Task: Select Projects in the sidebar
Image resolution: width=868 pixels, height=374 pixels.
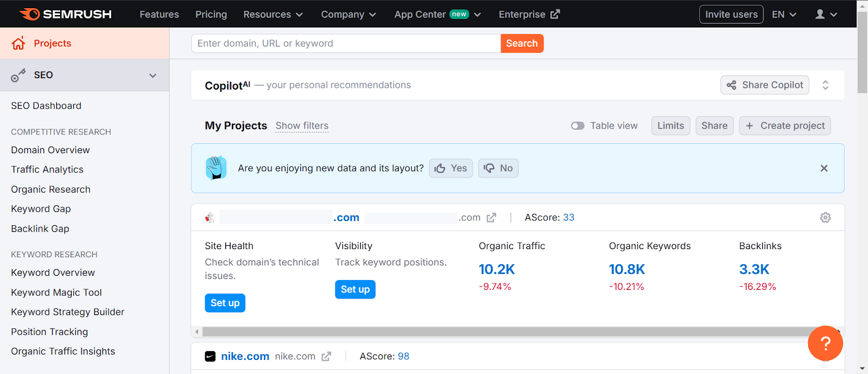Action: 85,43
